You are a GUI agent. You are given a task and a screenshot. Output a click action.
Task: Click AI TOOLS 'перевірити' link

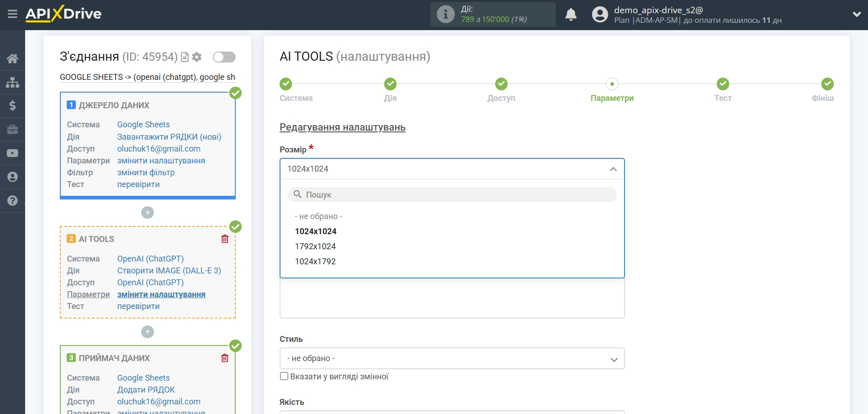138,306
